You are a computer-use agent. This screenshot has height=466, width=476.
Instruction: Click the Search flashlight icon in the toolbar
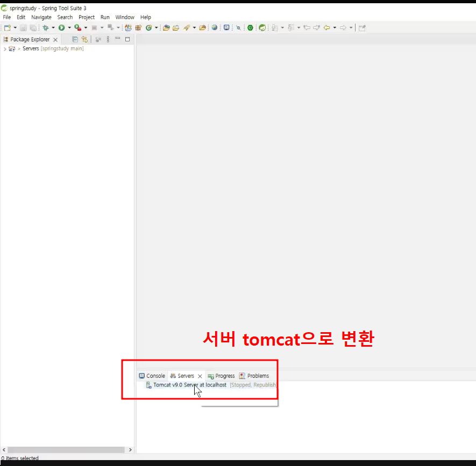[187, 28]
